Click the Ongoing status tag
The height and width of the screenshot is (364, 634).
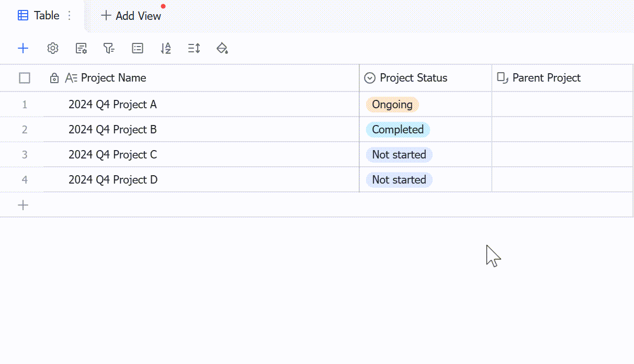(x=392, y=105)
